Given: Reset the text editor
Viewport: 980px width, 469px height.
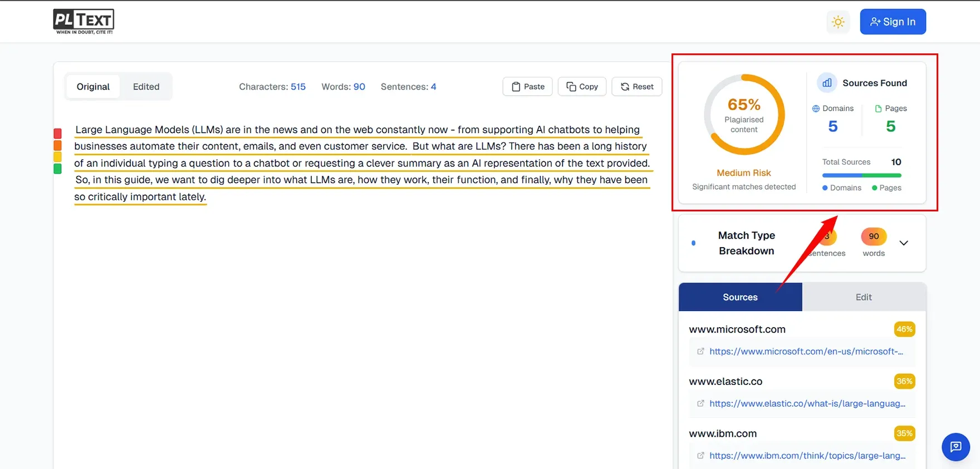Looking at the screenshot, I should (636, 87).
